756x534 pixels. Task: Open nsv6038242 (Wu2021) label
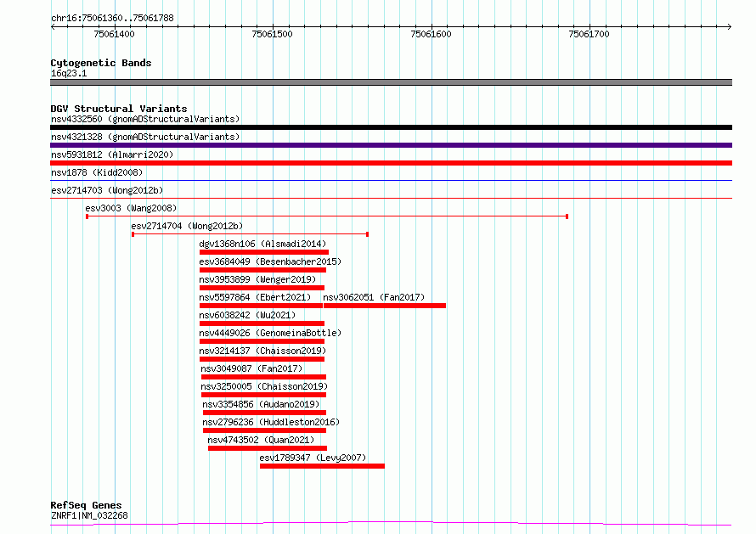tap(247, 315)
